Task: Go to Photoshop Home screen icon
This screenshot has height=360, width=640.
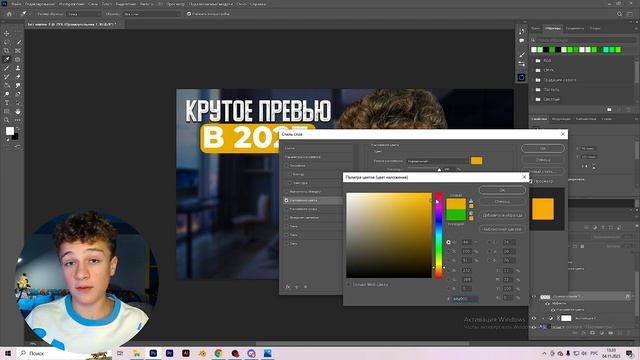Action: coord(9,14)
